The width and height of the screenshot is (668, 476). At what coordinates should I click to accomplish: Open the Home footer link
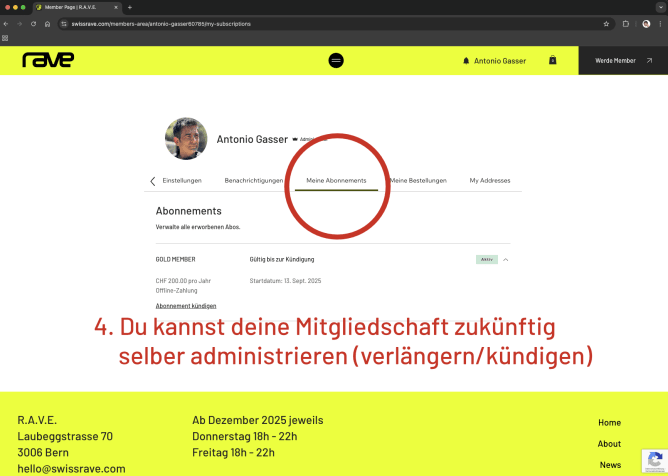click(609, 422)
